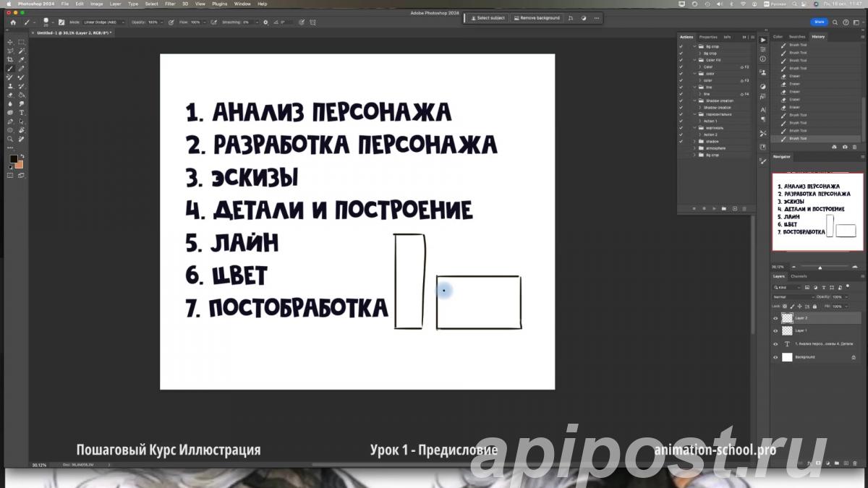Play selection in Actions panel
The image size is (868, 488).
click(x=714, y=208)
